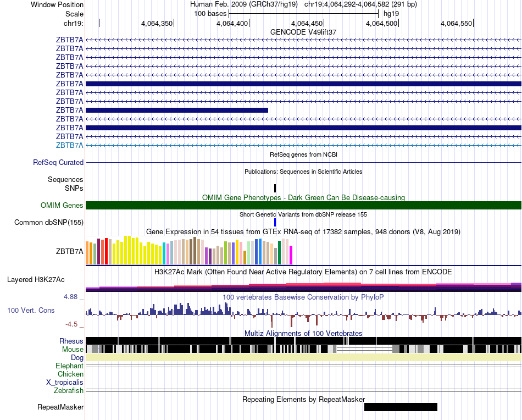Click the black RepeatMasker element block
This screenshot has height=420, width=522.
click(401, 407)
